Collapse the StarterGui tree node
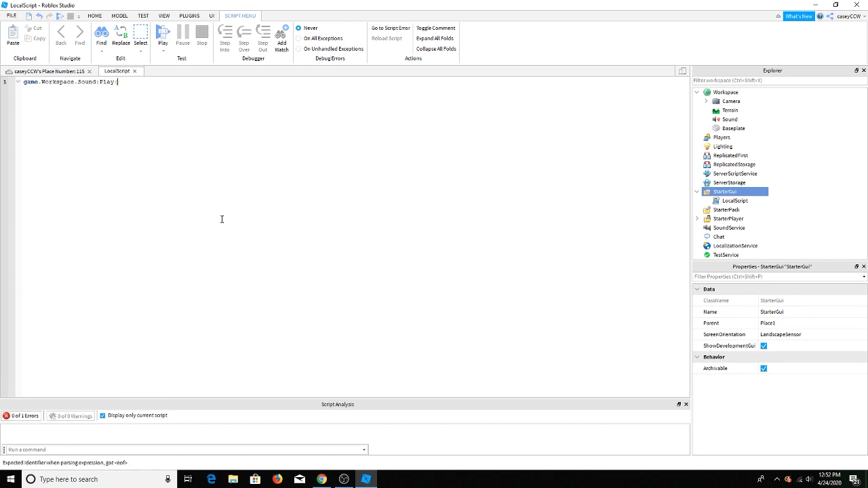Image resolution: width=868 pixels, height=488 pixels. (x=696, y=192)
